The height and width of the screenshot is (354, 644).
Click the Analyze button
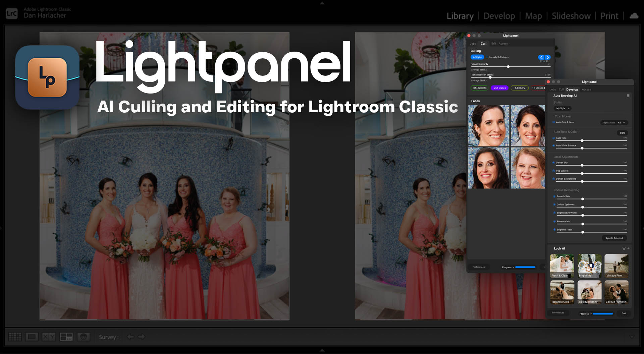click(x=477, y=57)
